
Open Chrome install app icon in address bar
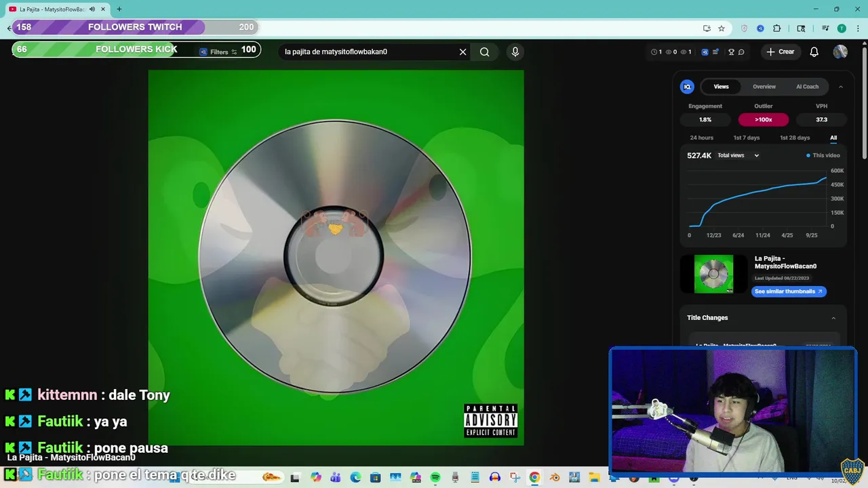pyautogui.click(x=707, y=28)
